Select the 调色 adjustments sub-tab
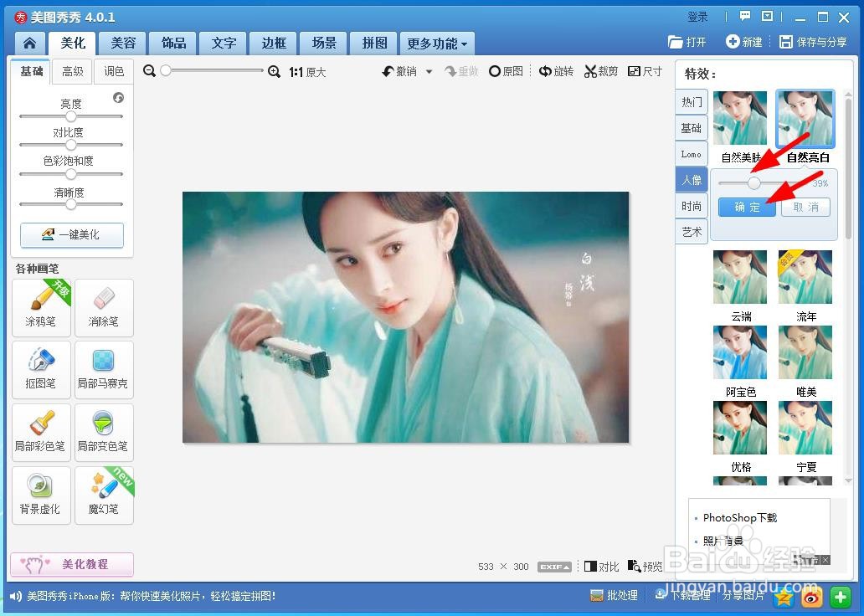The width and height of the screenshot is (864, 616). [114, 72]
